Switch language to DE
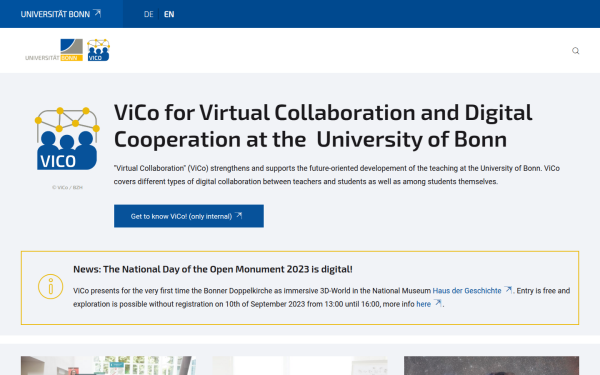This screenshot has height=375, width=600. coord(148,14)
